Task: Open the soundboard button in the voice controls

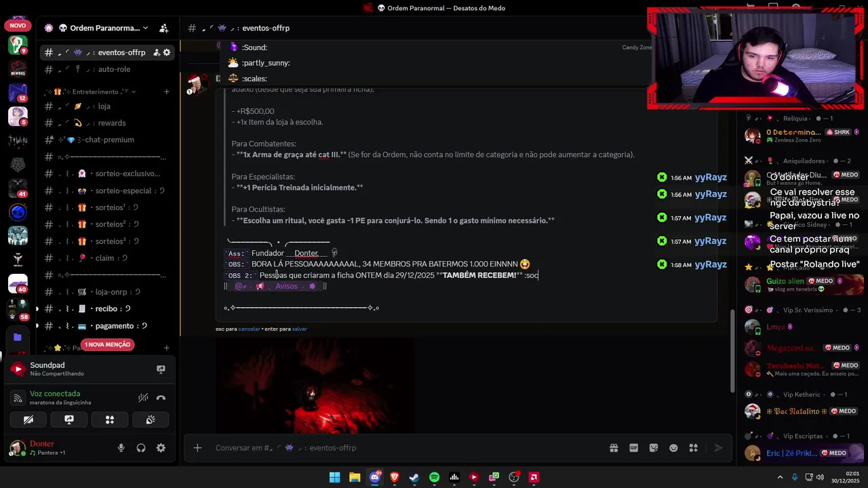Action: pos(151,420)
